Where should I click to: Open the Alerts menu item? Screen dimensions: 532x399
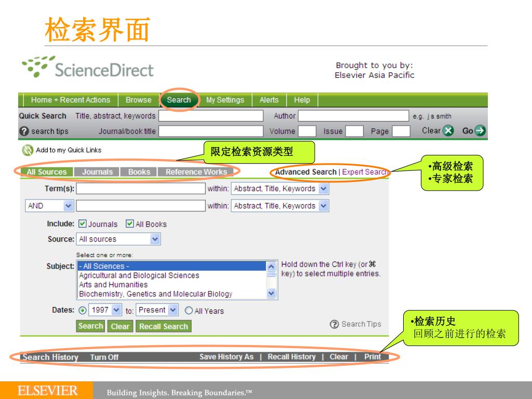(269, 100)
